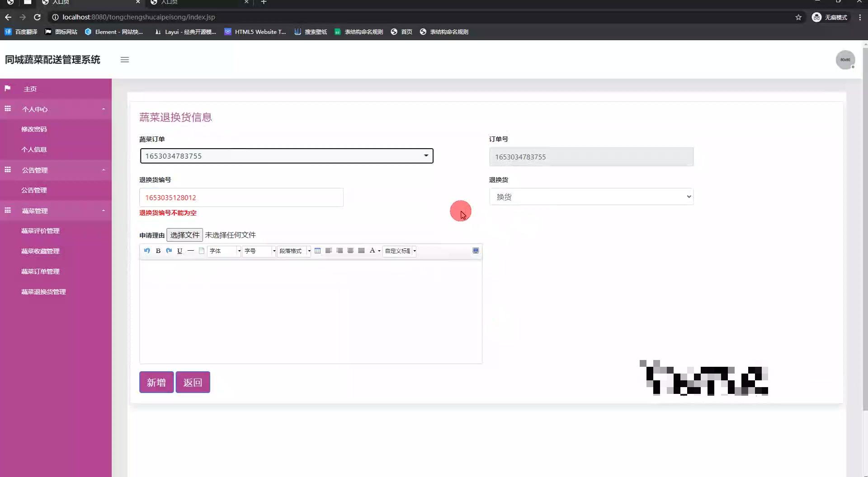Image resolution: width=868 pixels, height=477 pixels.
Task: Open the 字号 font size dropdown
Action: click(x=259, y=251)
